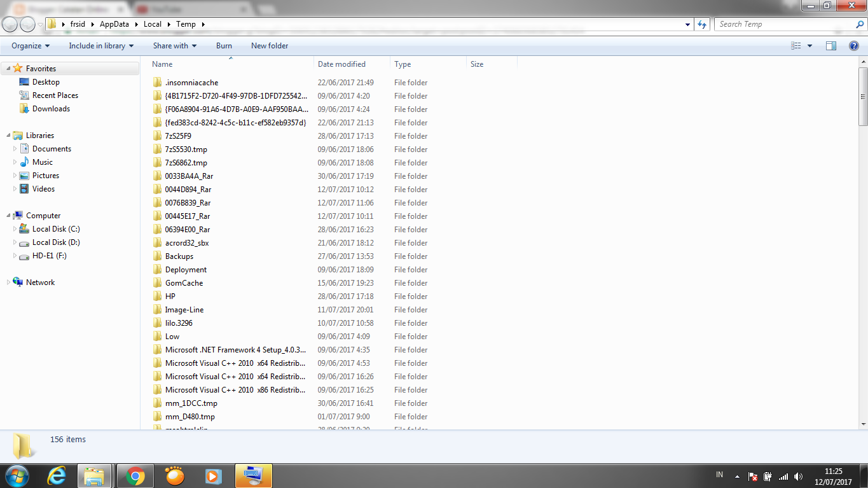Viewport: 868px width, 488px height.
Task: Open the volume control in the system tray
Action: point(799,475)
